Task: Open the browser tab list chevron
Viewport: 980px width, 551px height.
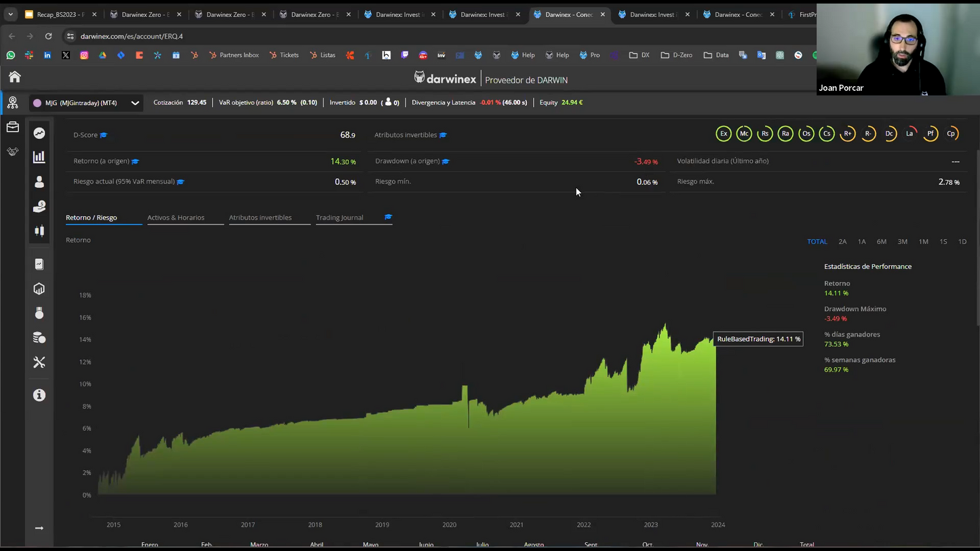Action: point(10,14)
